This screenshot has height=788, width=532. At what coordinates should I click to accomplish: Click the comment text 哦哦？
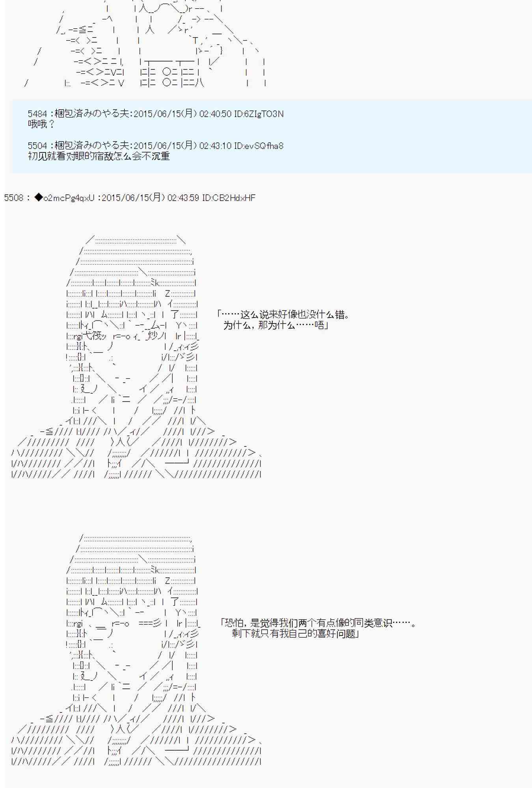pos(41,124)
